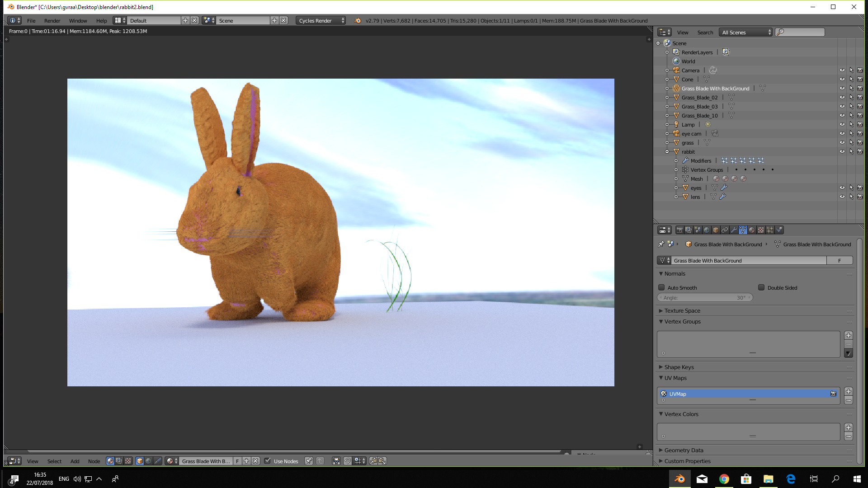Viewport: 868px width, 488px height.
Task: Pin the node tree in node editor header
Action: pyautogui.click(x=308, y=461)
